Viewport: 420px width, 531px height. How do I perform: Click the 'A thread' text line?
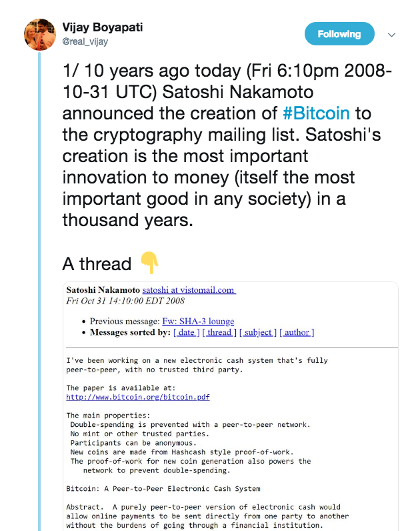pos(97,263)
